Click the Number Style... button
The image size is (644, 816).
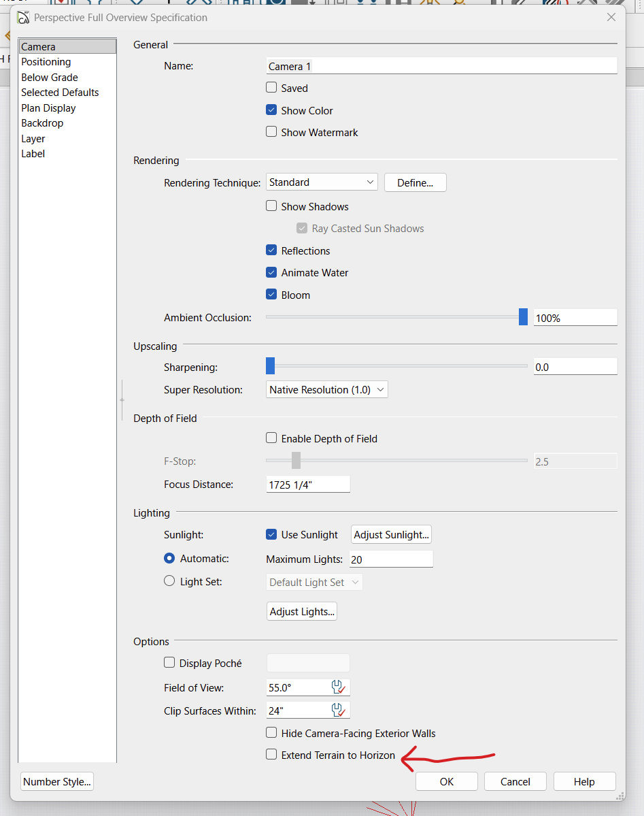[57, 782]
